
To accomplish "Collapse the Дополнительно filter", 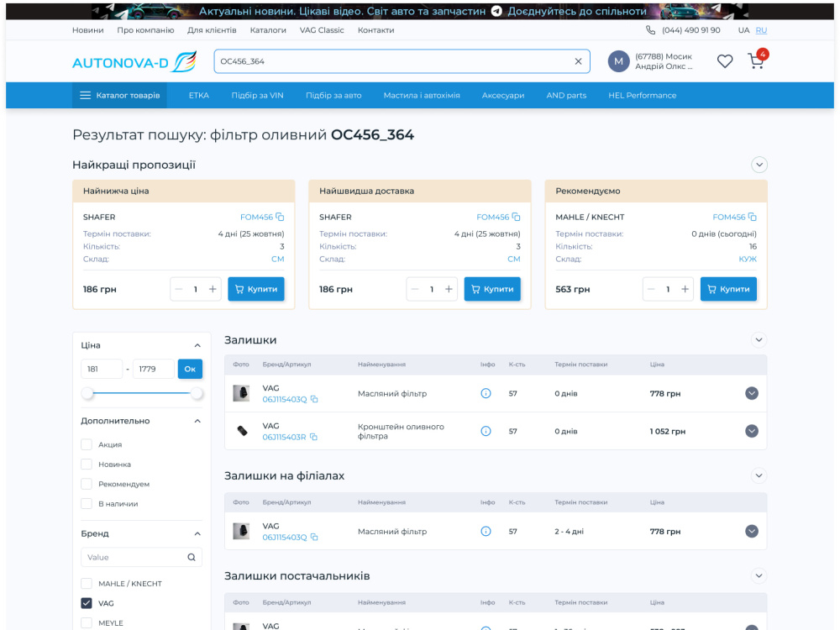I will pos(197,421).
